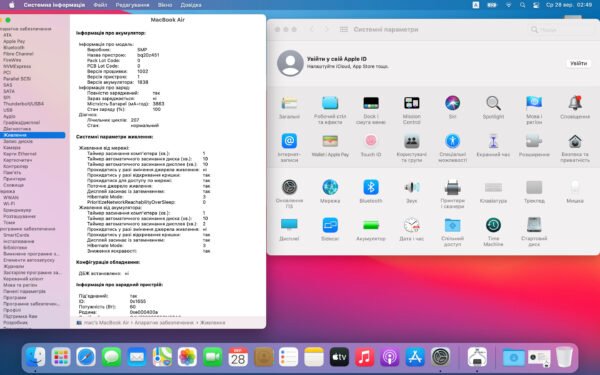Open Принтери і сканери preferences

pyautogui.click(x=452, y=187)
